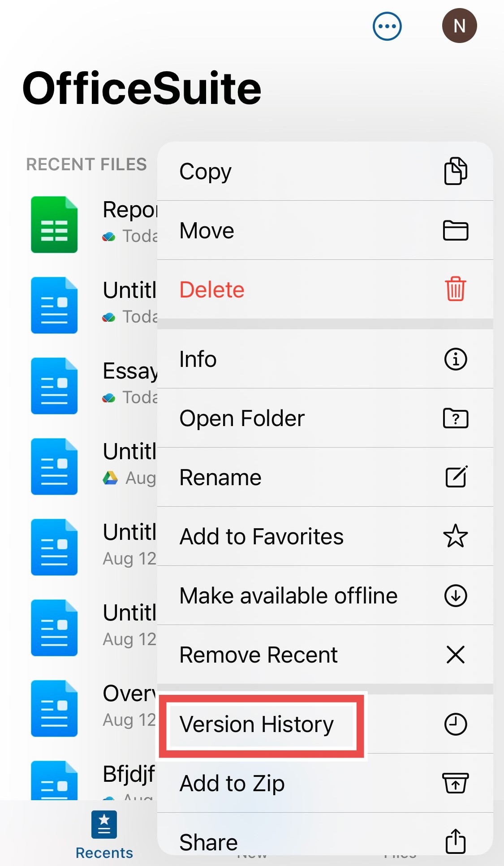
Task: Tap the Open Folder question-mark icon
Action: pos(456,418)
